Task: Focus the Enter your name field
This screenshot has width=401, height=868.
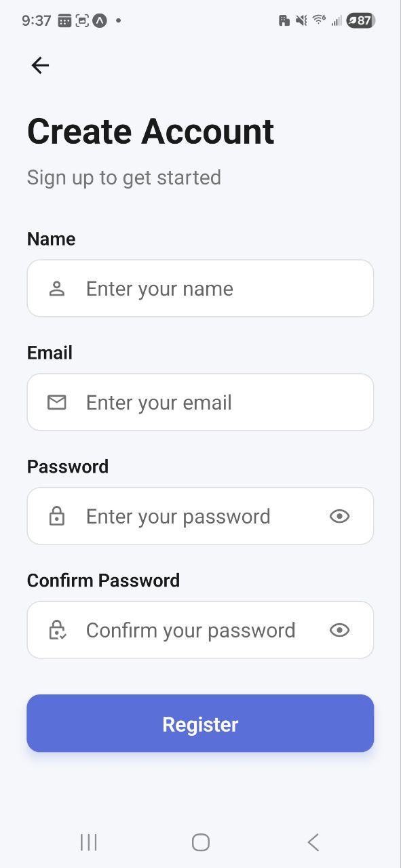Action: (200, 288)
